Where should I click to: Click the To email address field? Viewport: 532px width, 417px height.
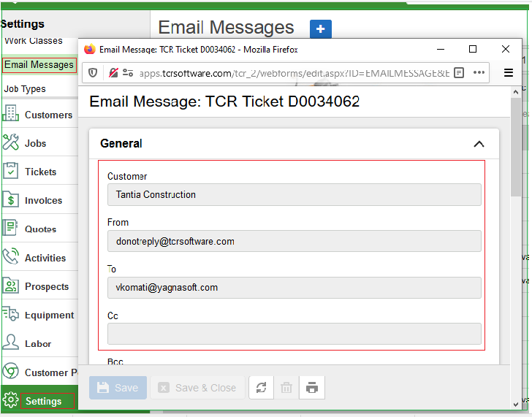(294, 288)
